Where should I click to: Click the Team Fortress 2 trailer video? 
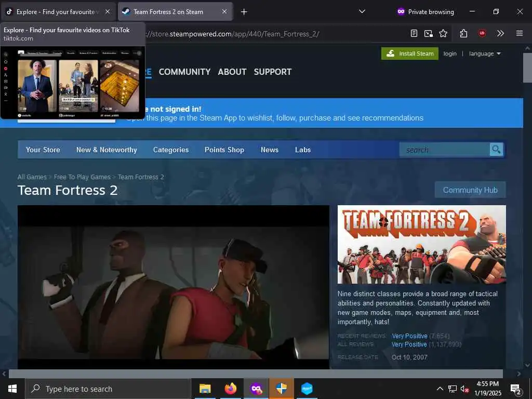pyautogui.click(x=174, y=287)
